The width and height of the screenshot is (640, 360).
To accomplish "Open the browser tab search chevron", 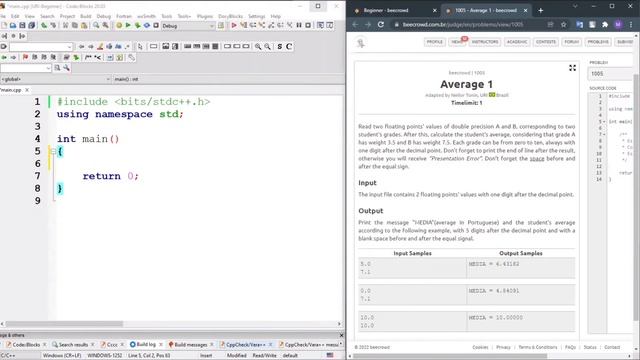I will (x=575, y=7).
